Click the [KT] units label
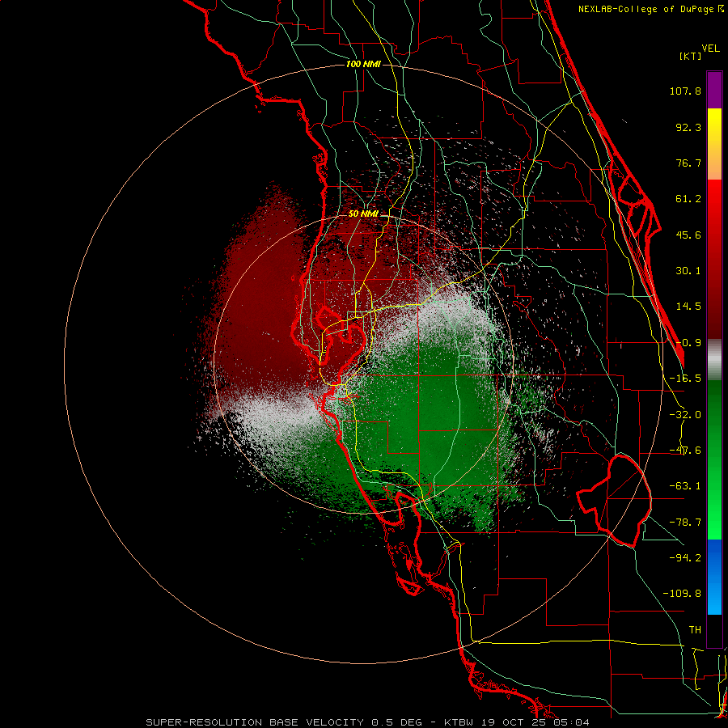Image resolution: width=728 pixels, height=728 pixels. point(691,56)
